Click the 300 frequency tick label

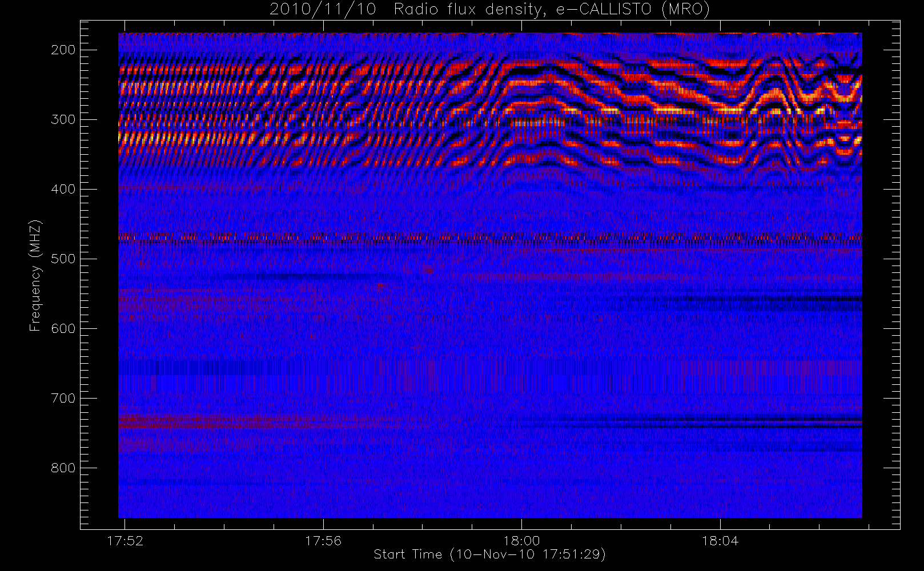[63, 119]
